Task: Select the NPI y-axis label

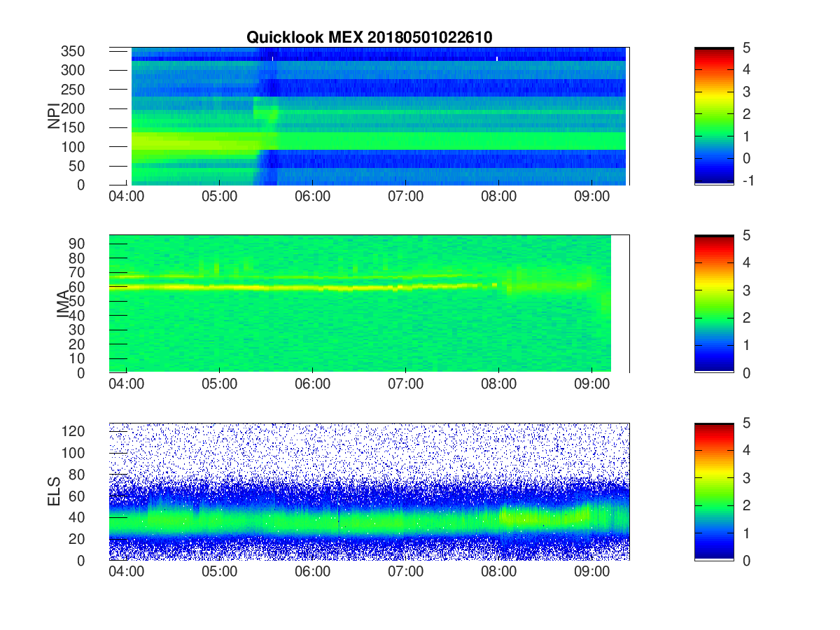Action: 54,116
